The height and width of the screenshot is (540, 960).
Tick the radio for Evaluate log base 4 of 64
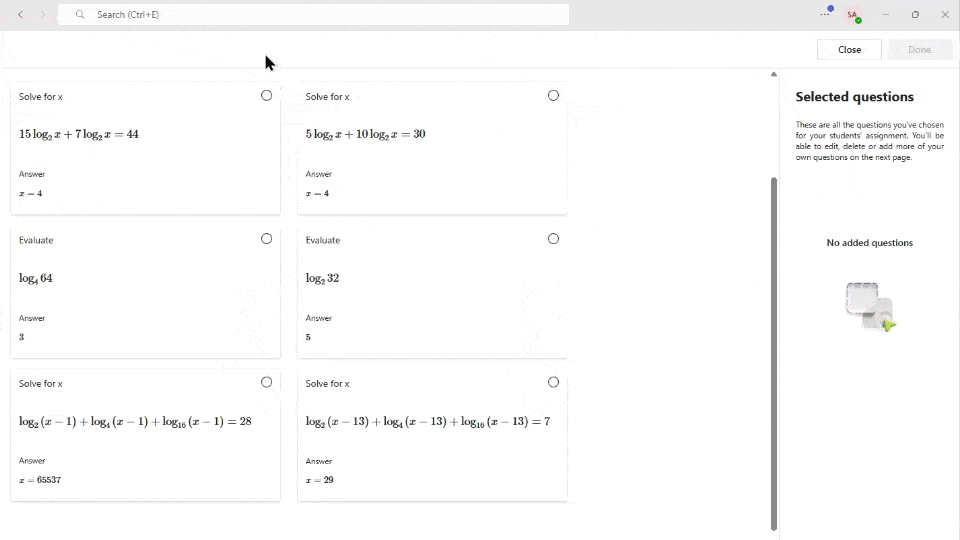[266, 239]
